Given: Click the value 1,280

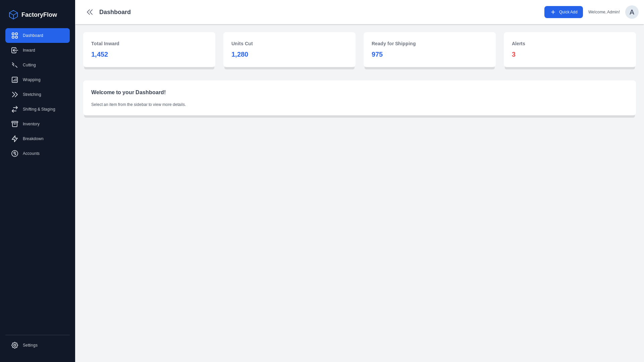Looking at the screenshot, I should coord(240,54).
